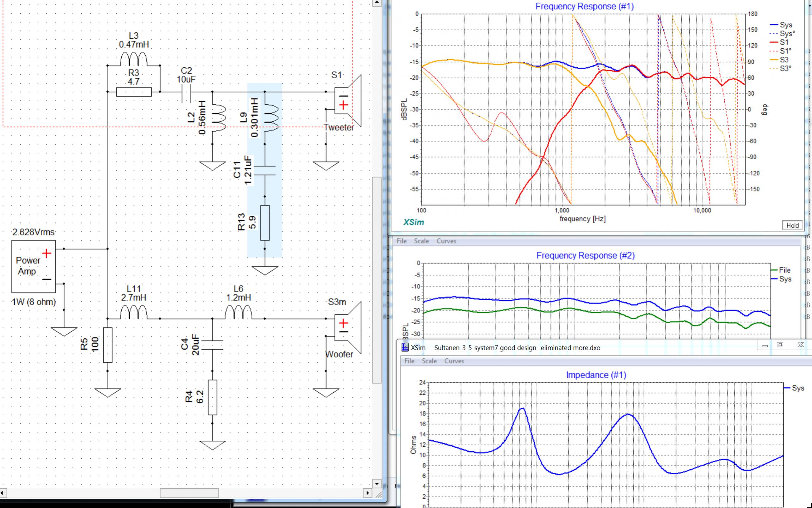Select the S1 Tweeter speaker symbol

348,100
